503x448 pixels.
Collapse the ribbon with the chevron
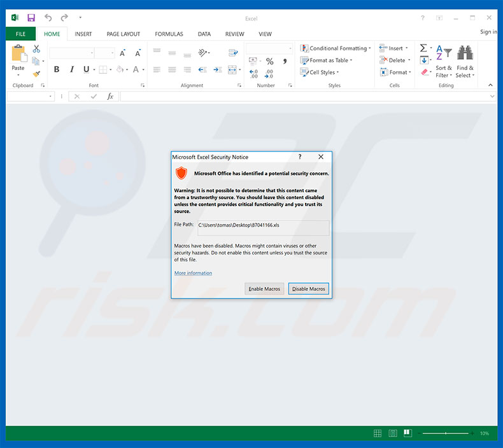[x=490, y=85]
